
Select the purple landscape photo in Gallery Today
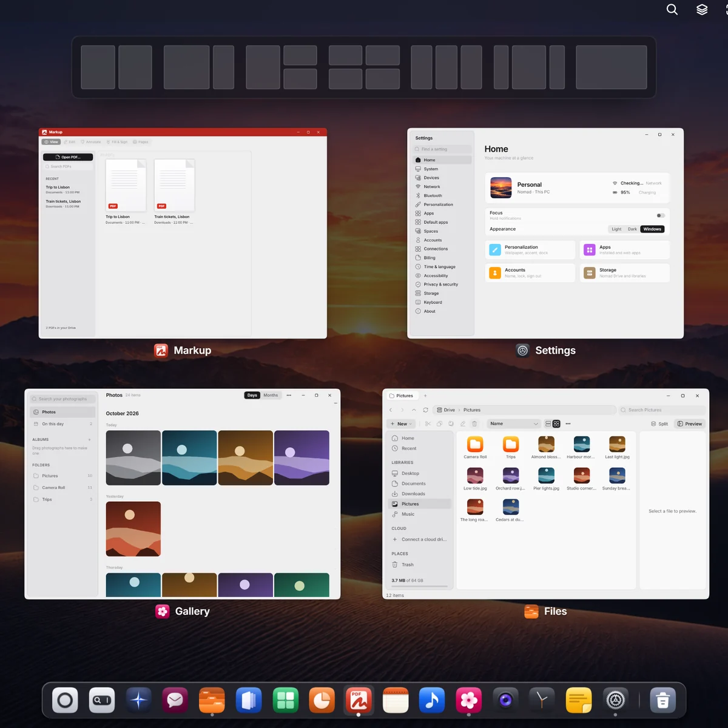(302, 458)
